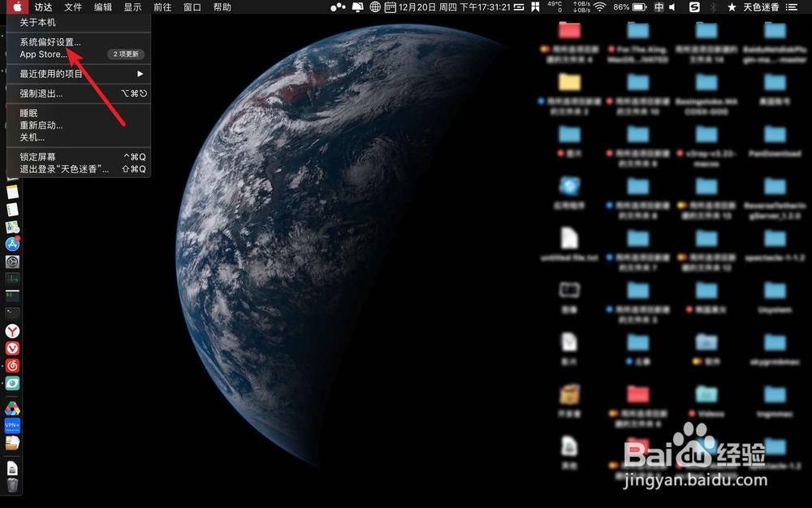
Task: Open the green $ terminal app in Dock
Action: [x=12, y=296]
